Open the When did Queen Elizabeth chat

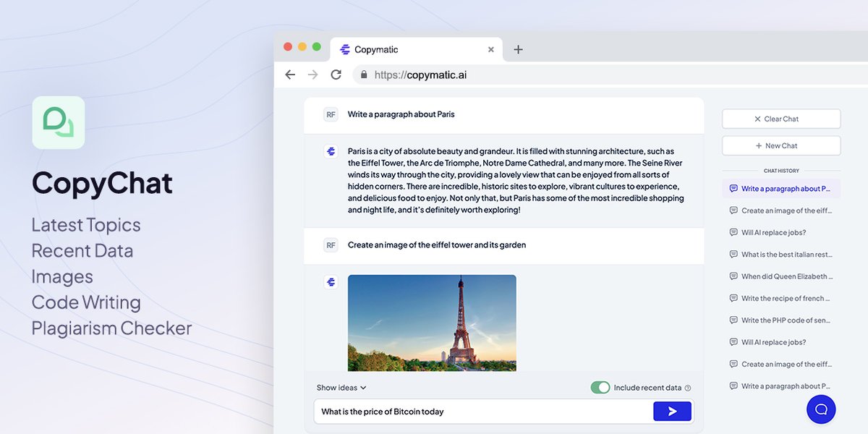(781, 276)
